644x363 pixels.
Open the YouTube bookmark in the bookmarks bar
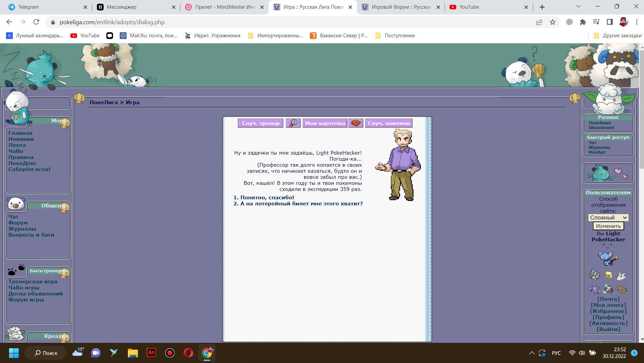[85, 36]
